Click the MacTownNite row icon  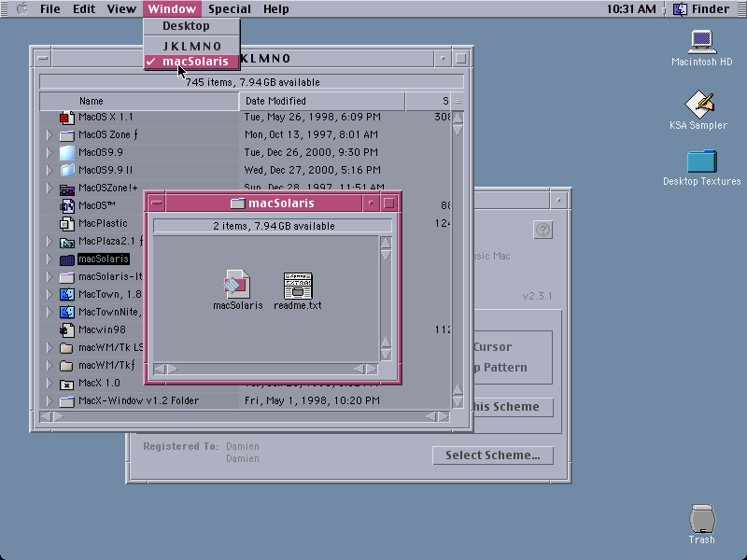coord(66,313)
